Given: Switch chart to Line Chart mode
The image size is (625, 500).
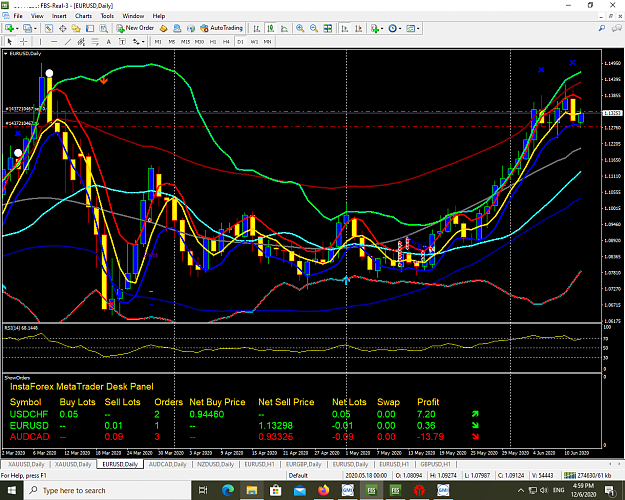Looking at the screenshot, I should 284,28.
